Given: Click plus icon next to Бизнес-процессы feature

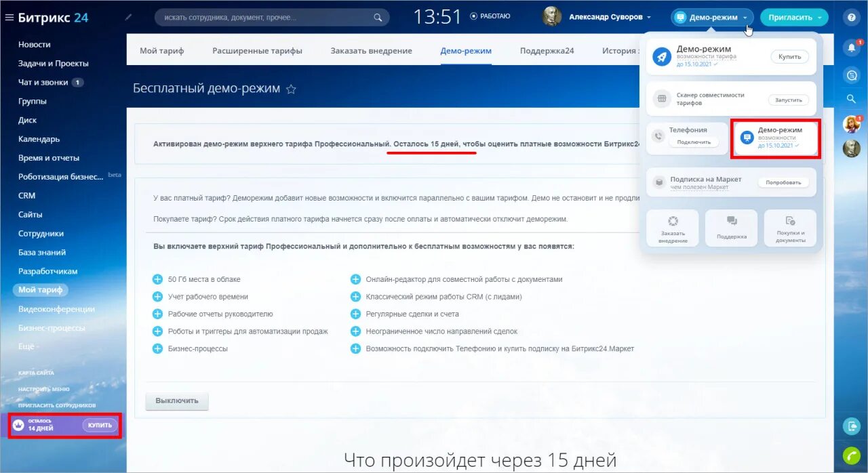Looking at the screenshot, I should click(157, 348).
